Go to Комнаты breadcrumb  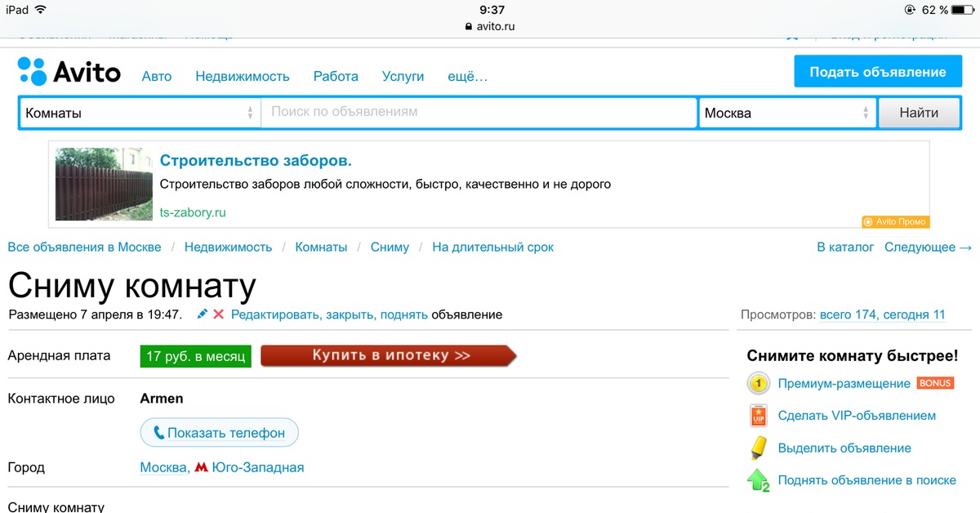click(321, 247)
